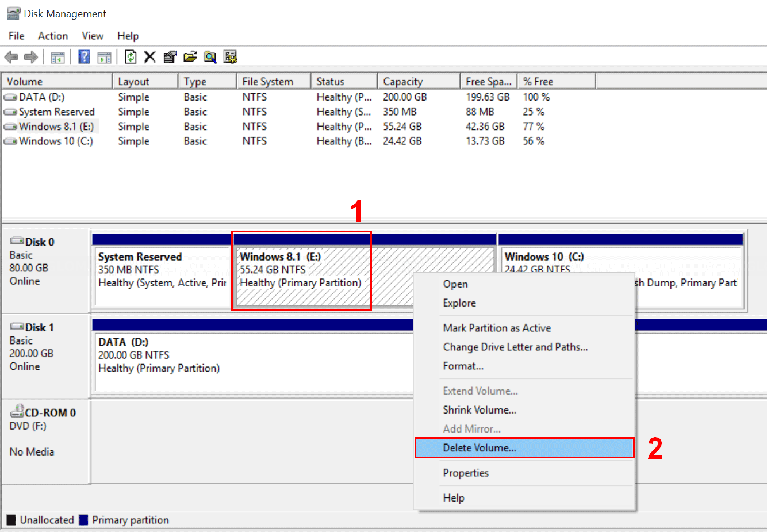Select Mark Partition as Active

click(x=524, y=328)
